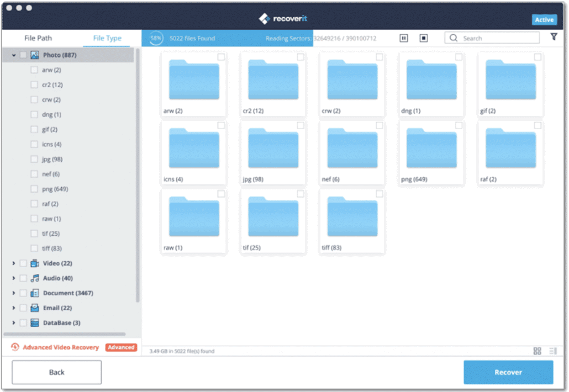Image resolution: width=569 pixels, height=392 pixels.
Task: Pause the scan with the pause icon
Action: (x=404, y=38)
